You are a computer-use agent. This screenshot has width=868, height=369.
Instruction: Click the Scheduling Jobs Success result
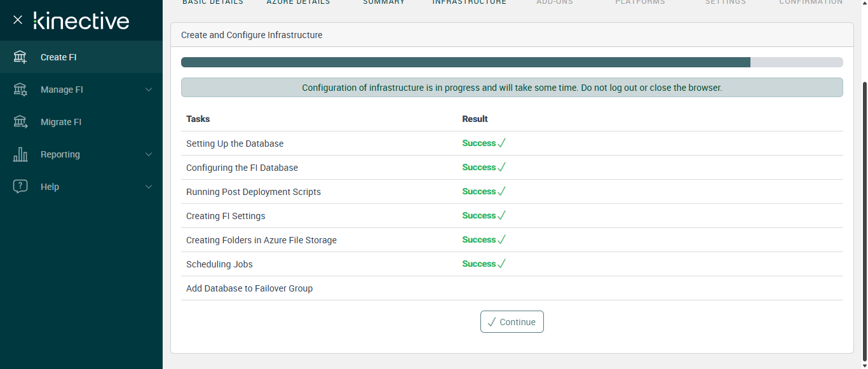click(479, 264)
